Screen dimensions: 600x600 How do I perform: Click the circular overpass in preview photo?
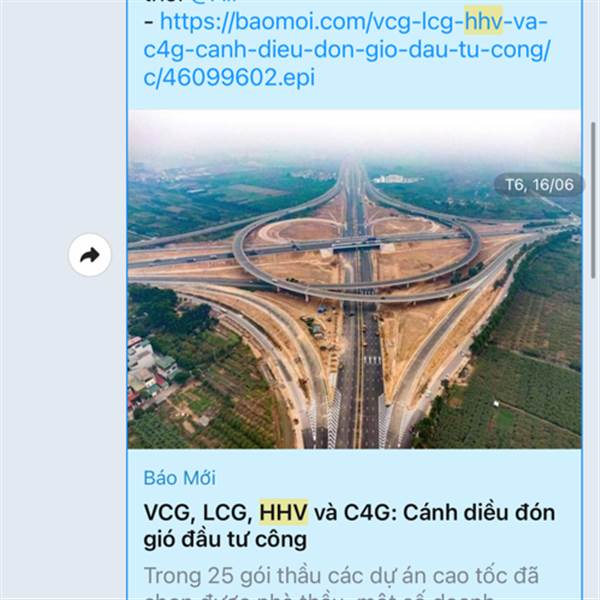point(356,254)
